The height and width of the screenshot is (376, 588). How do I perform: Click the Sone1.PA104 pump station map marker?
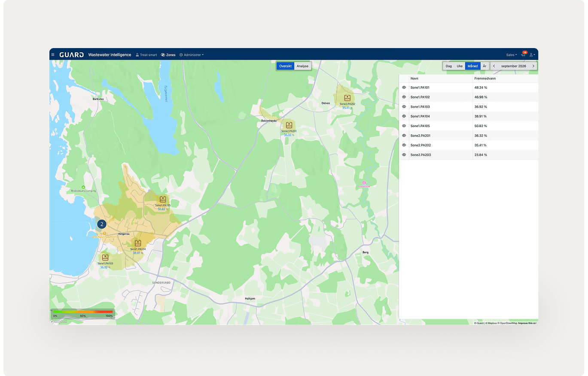138,243
